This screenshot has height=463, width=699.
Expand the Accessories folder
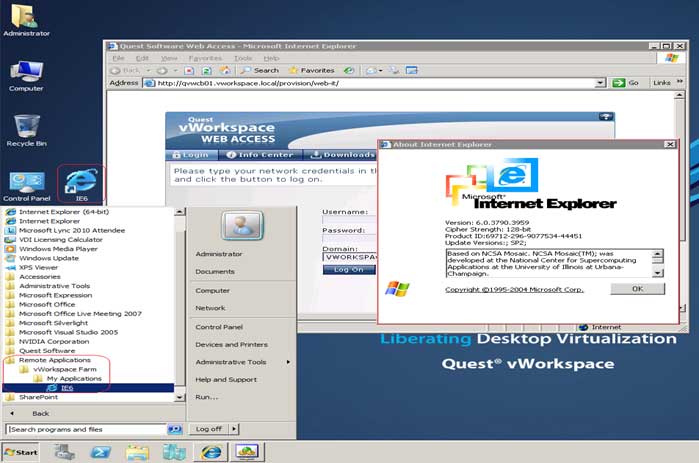point(40,277)
